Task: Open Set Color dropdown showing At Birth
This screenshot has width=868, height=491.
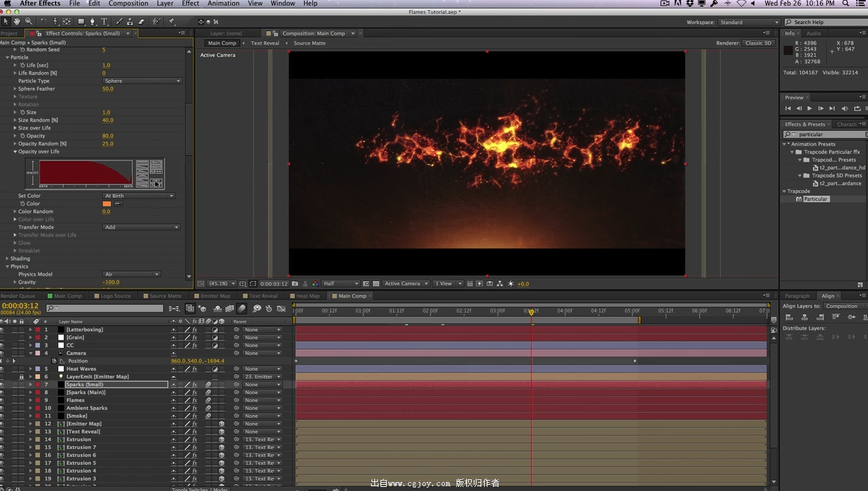Action: pos(138,196)
